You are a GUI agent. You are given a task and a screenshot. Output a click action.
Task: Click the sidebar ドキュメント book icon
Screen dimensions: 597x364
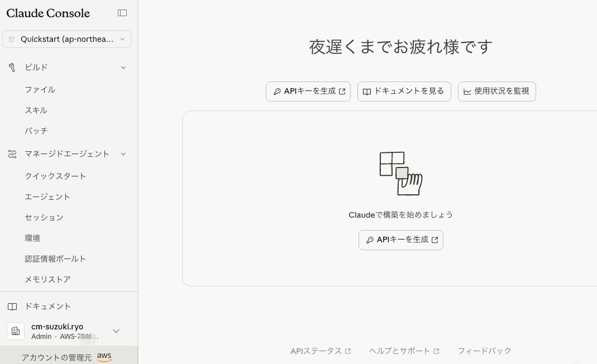point(12,306)
